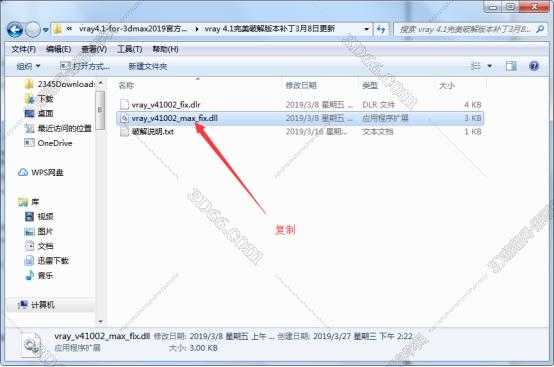The width and height of the screenshot is (554, 367).
Task: Click the OneDrive icon in sidebar
Action: pyautogui.click(x=29, y=143)
